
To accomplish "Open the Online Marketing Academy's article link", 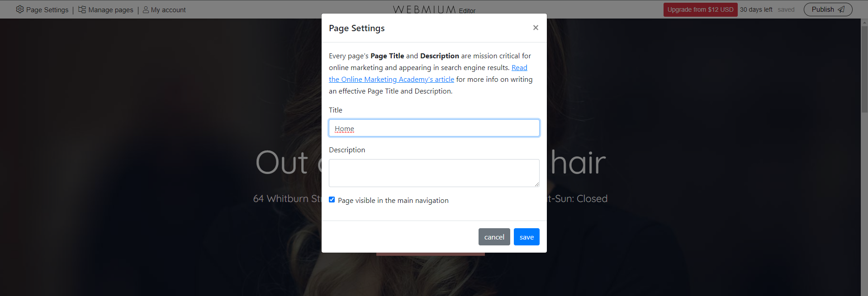I will point(391,80).
